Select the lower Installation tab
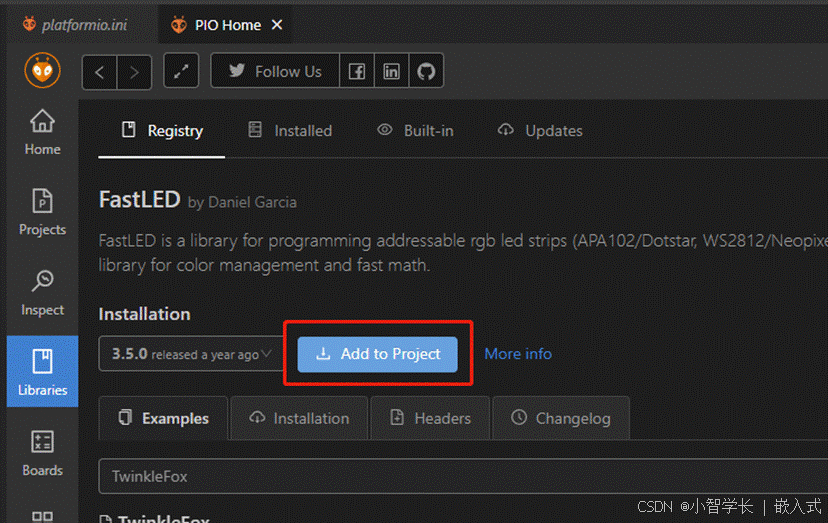This screenshot has width=828, height=523. coord(299,418)
